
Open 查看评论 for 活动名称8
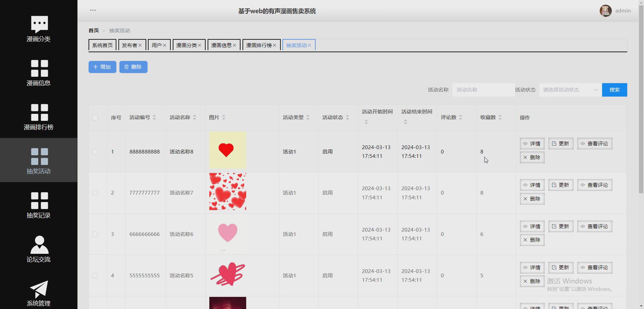click(595, 144)
